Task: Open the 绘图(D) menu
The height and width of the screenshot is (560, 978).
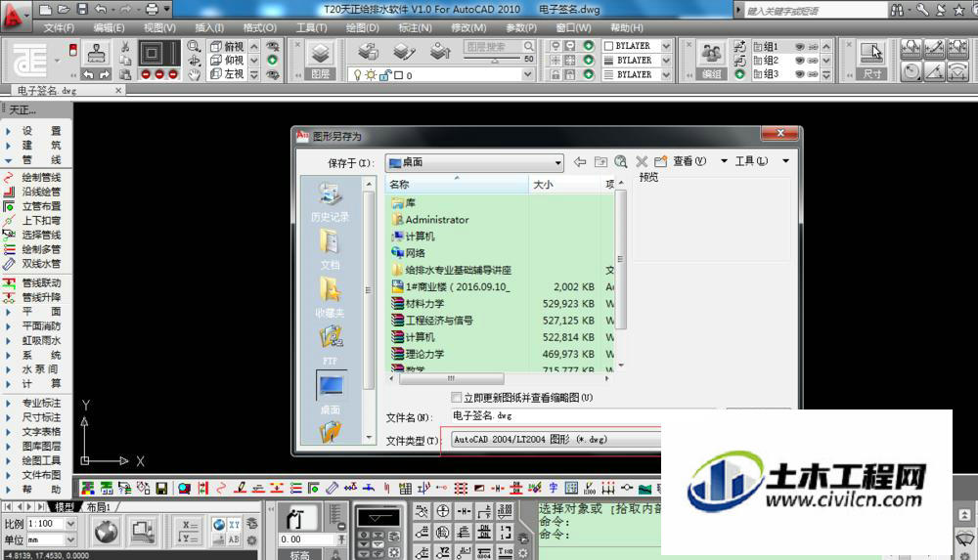Action: pos(363,28)
